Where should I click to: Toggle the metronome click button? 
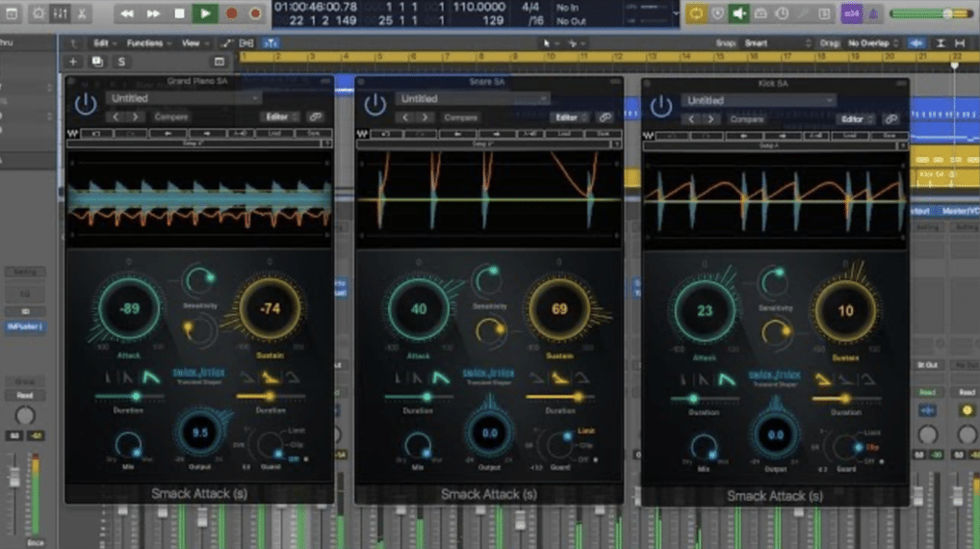click(x=872, y=13)
